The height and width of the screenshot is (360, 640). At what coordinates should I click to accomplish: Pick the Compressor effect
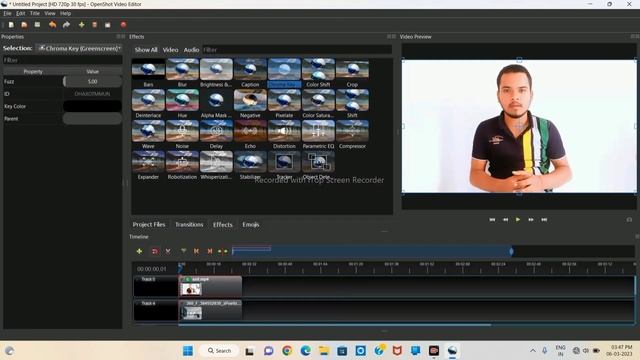(x=352, y=135)
